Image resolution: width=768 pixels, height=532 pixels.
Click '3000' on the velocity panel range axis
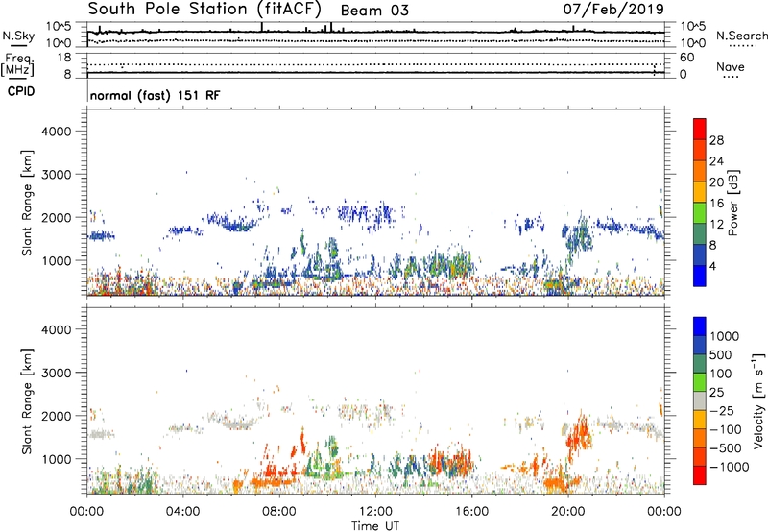point(56,373)
